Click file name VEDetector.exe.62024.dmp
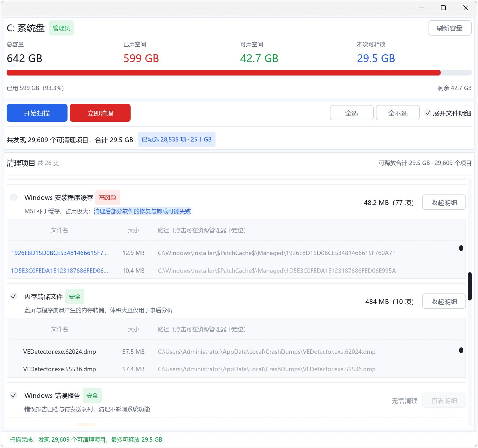This screenshot has height=448, width=478. tap(60, 352)
